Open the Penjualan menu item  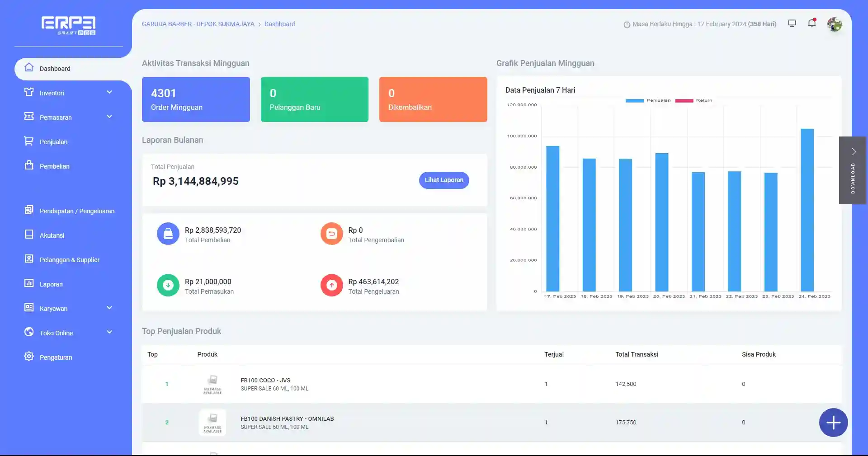pos(53,142)
